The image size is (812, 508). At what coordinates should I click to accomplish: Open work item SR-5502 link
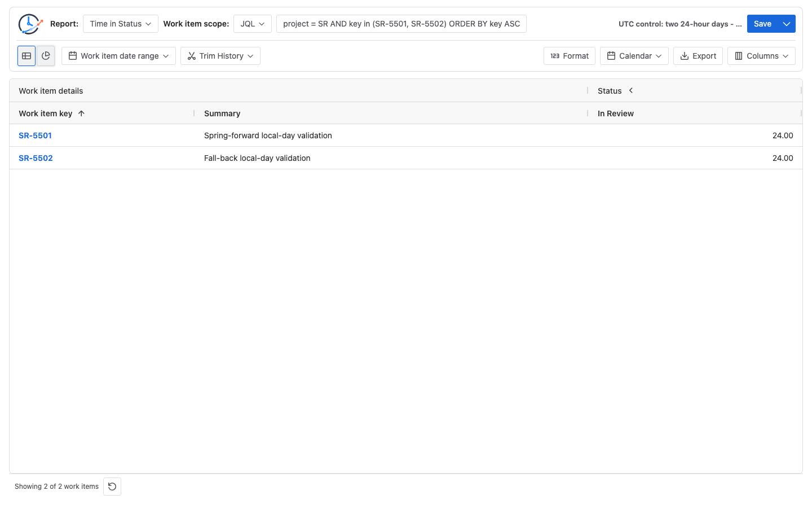(36, 158)
